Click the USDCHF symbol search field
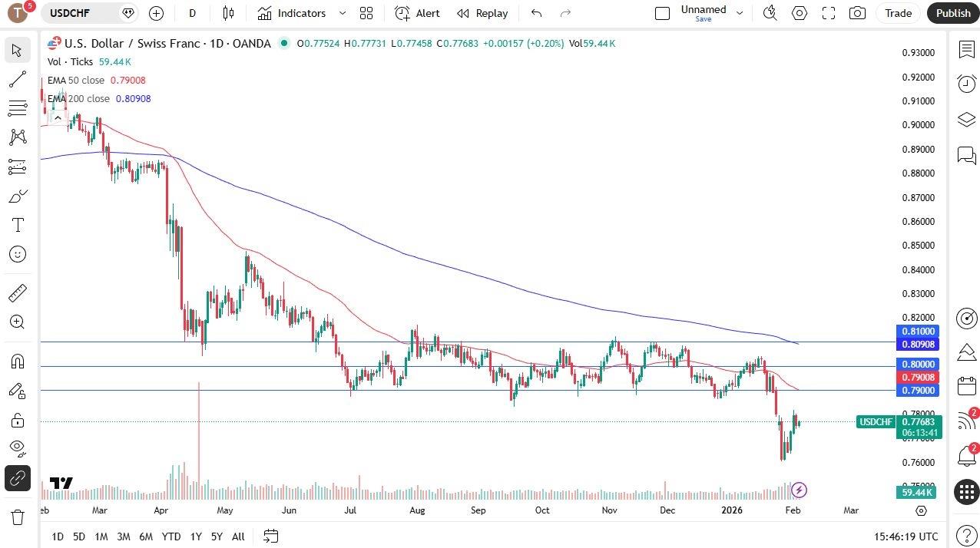 [x=79, y=13]
